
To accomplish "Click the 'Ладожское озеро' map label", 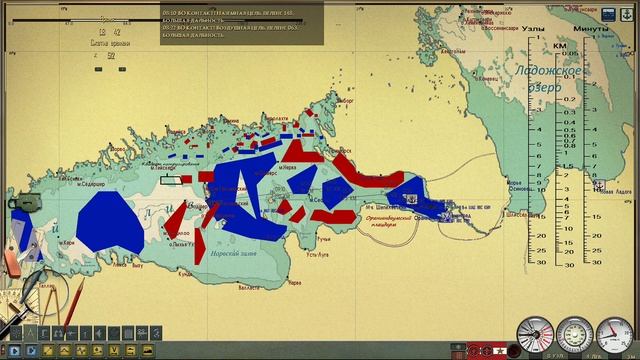I will pyautogui.click(x=547, y=79).
